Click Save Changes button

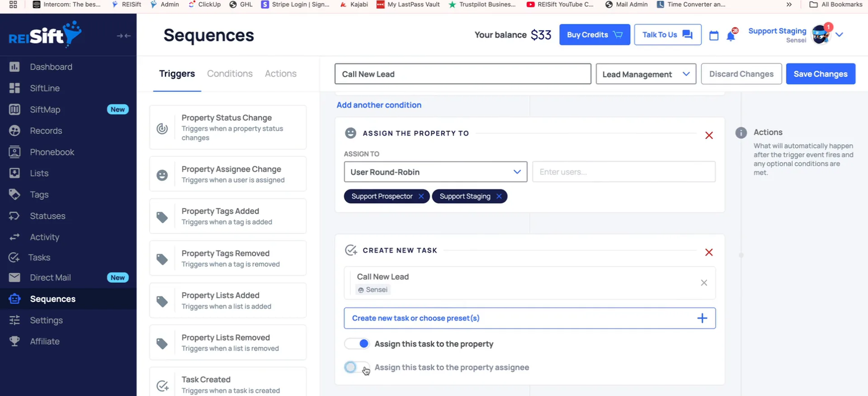(821, 74)
